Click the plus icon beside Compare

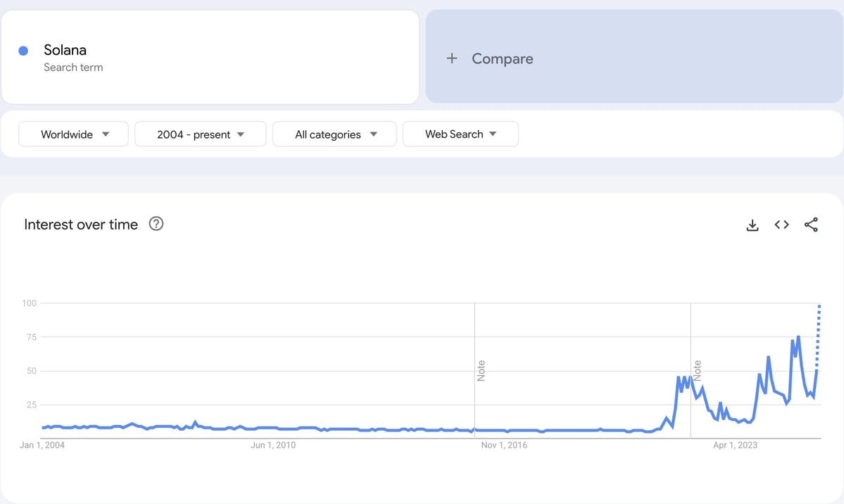click(452, 58)
